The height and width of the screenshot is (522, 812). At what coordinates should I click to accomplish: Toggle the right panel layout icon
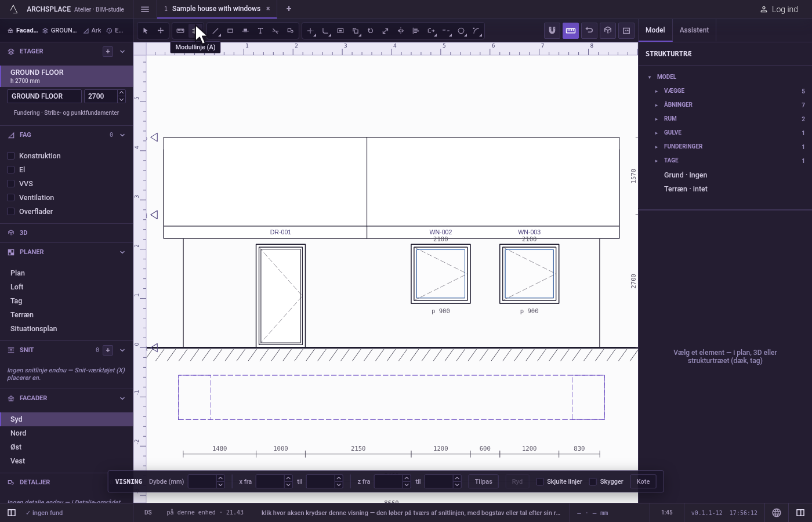coord(800,513)
